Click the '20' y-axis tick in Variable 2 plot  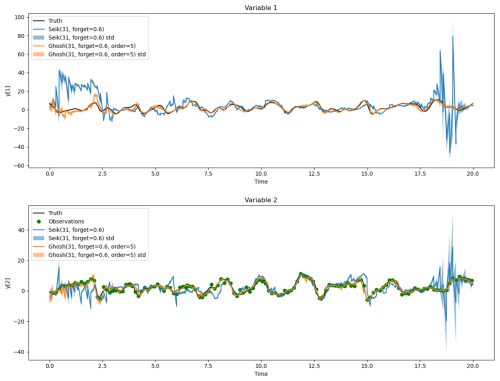21,261
